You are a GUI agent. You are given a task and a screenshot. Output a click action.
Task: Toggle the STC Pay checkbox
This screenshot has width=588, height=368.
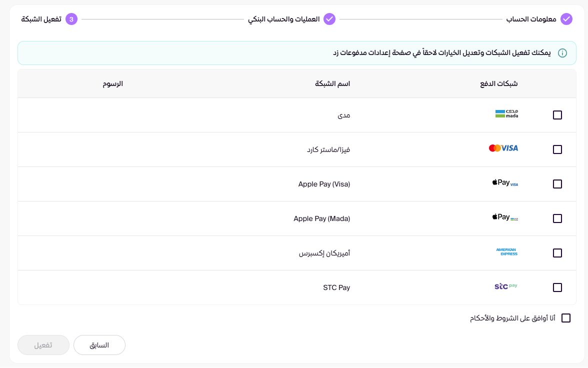click(557, 287)
